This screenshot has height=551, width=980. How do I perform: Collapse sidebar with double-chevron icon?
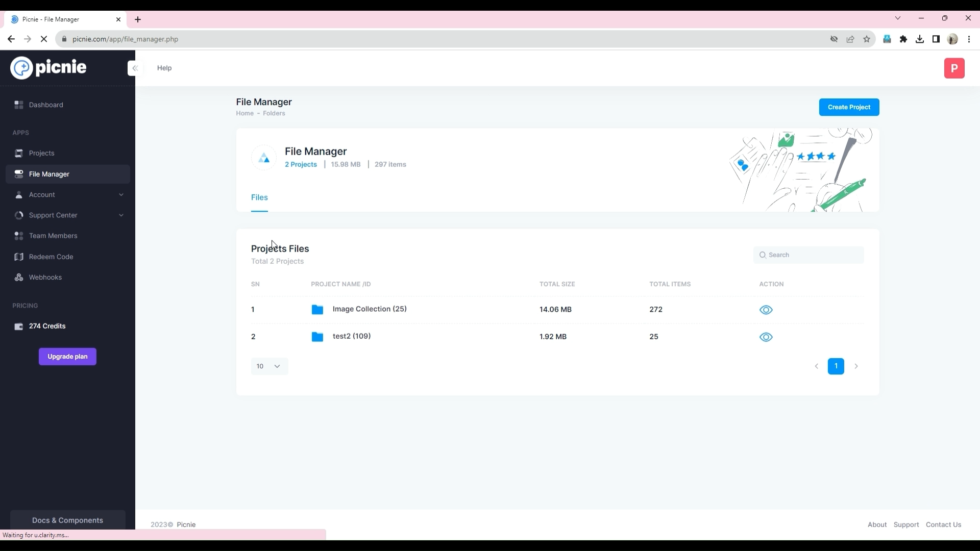coord(135,68)
